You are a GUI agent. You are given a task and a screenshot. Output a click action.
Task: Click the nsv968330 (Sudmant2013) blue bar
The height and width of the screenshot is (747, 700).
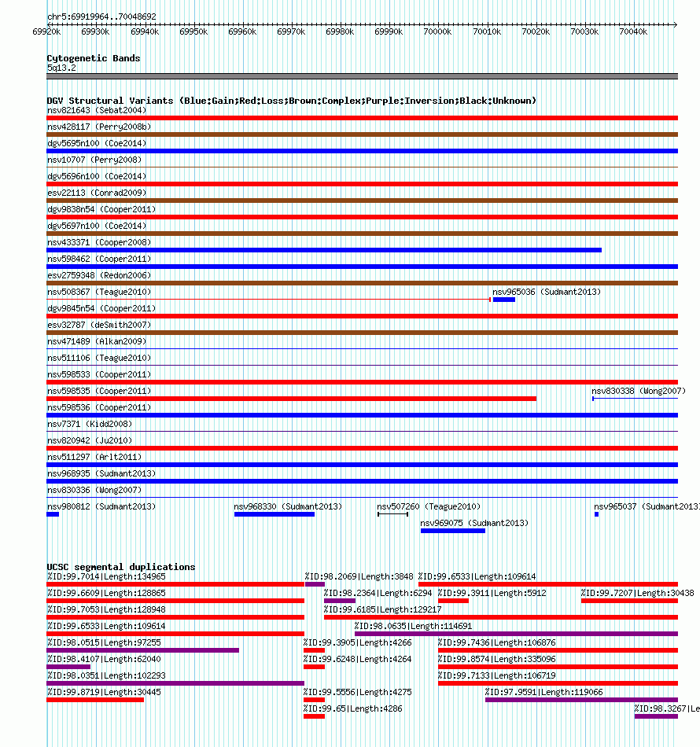(274, 514)
